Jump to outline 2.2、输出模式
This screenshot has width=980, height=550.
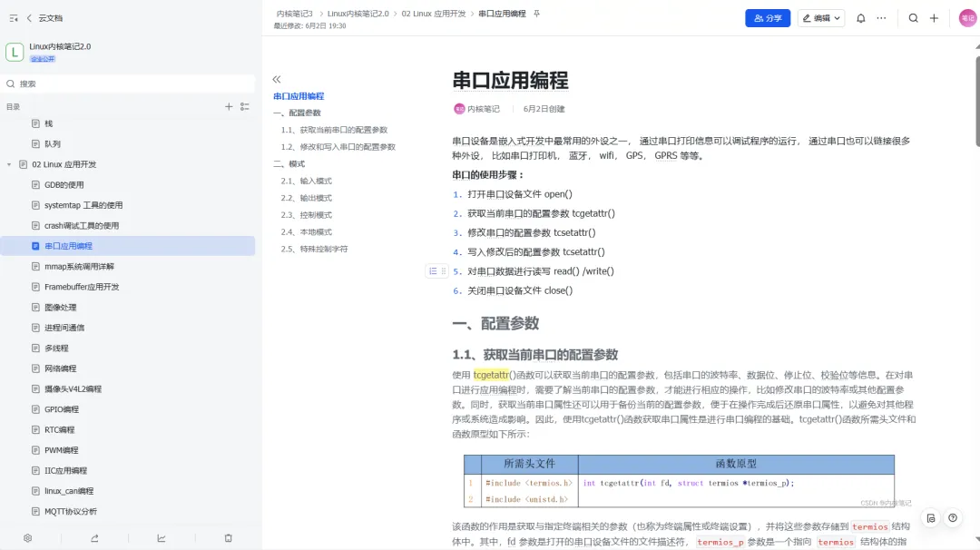tap(307, 198)
